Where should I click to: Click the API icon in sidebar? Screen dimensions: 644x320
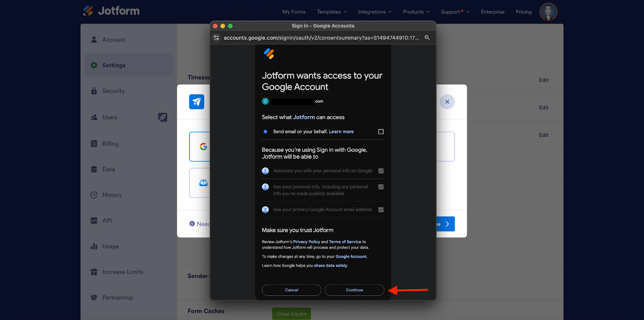point(94,220)
